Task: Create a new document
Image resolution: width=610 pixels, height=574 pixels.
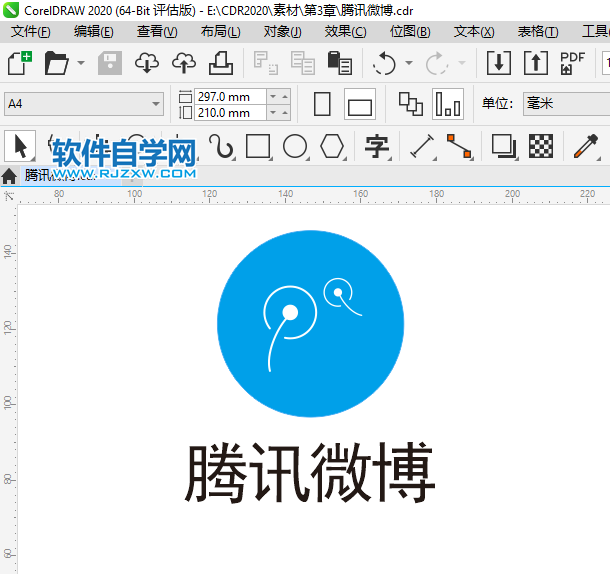Action: point(20,63)
